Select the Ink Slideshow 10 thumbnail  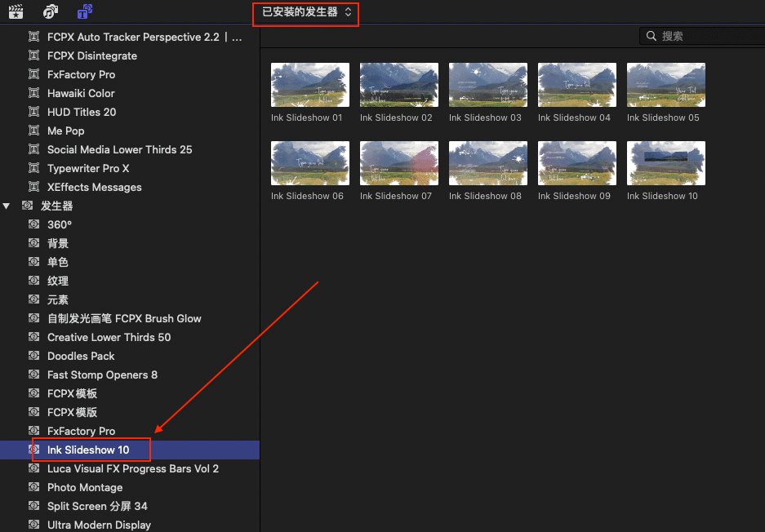[x=666, y=163]
